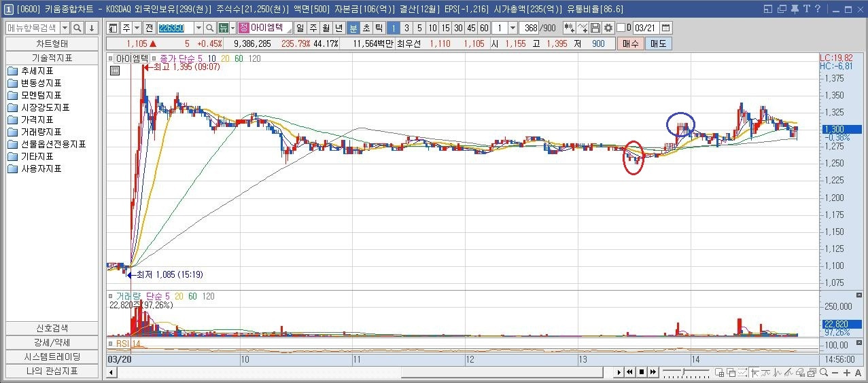Image resolution: width=868 pixels, height=383 pixels.
Task: Select the 월 (monthly) period toggle
Action: click(326, 28)
